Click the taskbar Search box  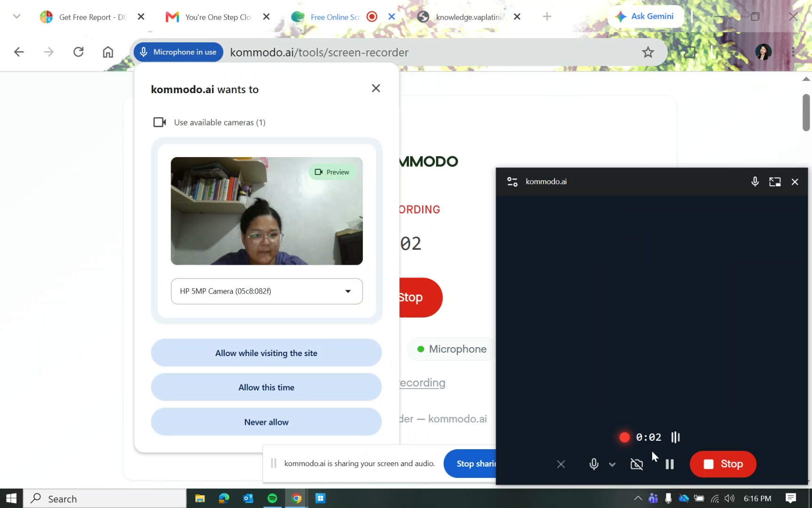point(105,499)
